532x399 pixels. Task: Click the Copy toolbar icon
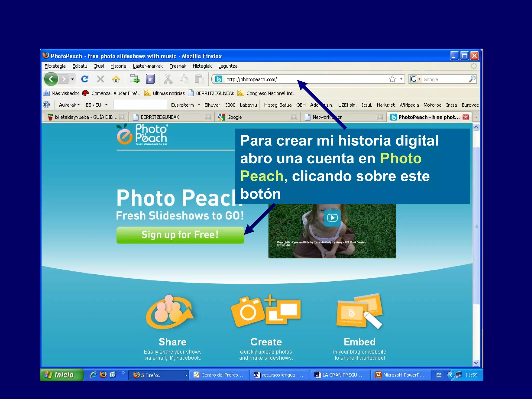coord(184,79)
